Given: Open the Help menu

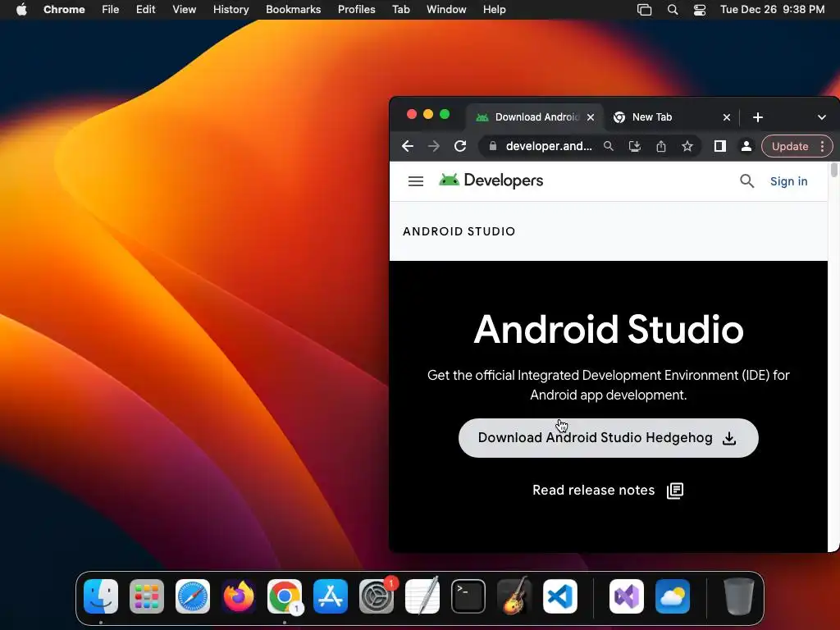Looking at the screenshot, I should point(494,10).
